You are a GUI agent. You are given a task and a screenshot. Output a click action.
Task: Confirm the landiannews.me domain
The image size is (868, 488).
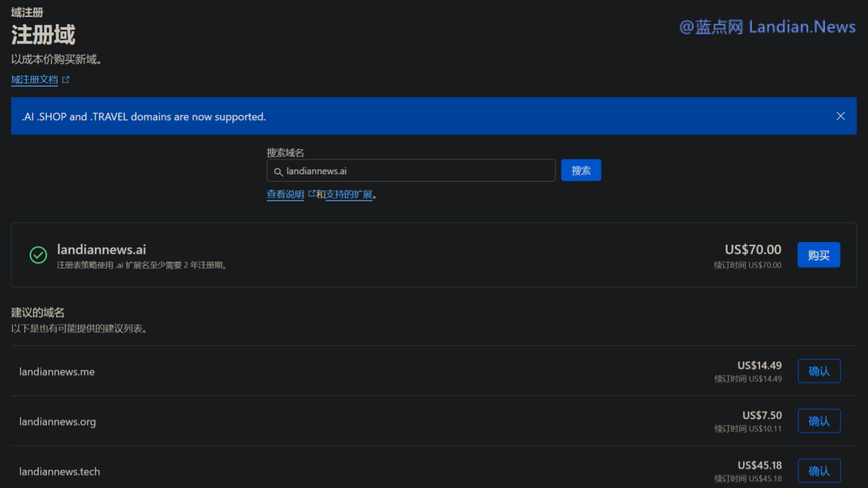click(818, 371)
